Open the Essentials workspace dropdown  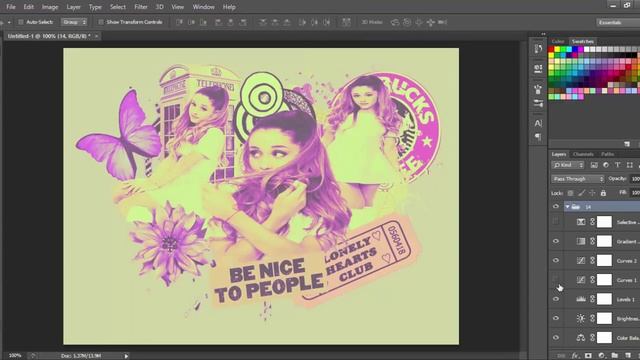(618, 22)
